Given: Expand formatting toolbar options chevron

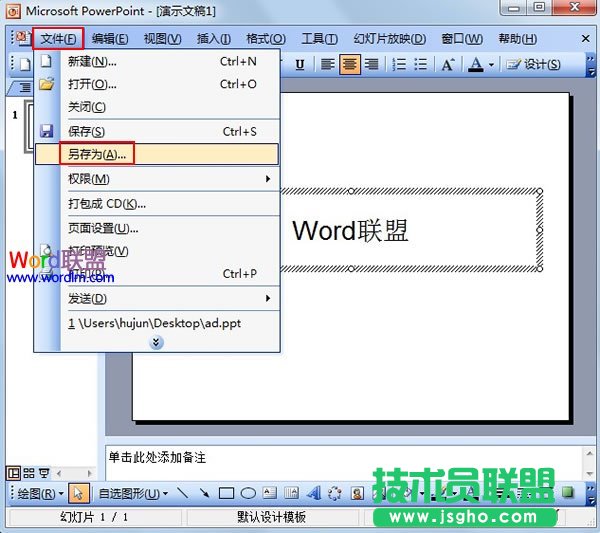Looking at the screenshot, I should pos(591,65).
